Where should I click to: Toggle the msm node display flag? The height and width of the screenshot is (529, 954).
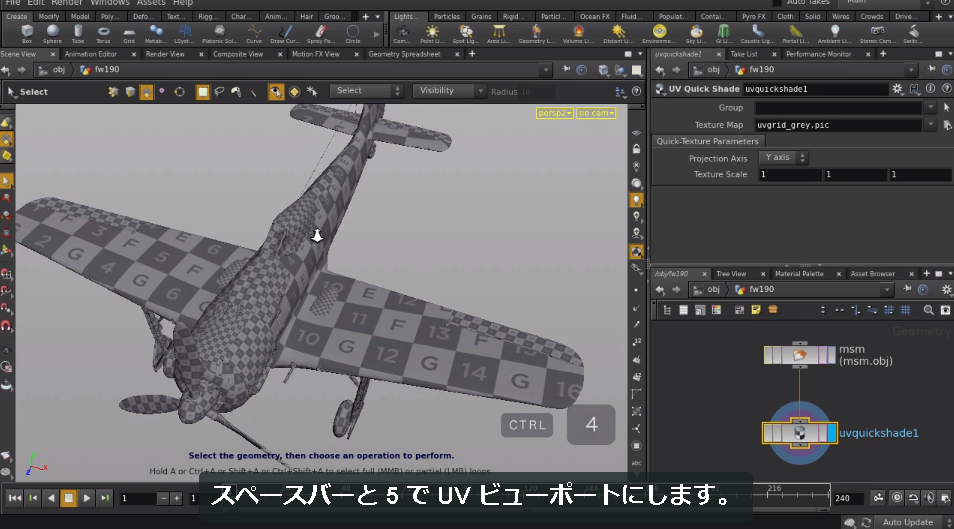[x=831, y=355]
